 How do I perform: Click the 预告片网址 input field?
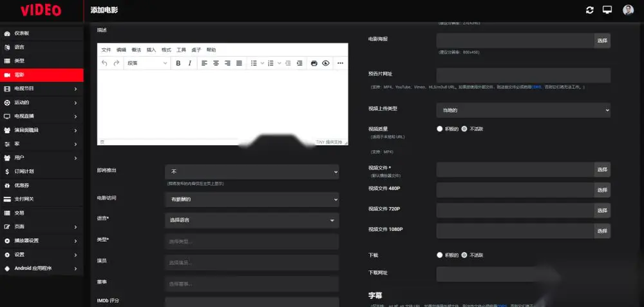coord(523,75)
